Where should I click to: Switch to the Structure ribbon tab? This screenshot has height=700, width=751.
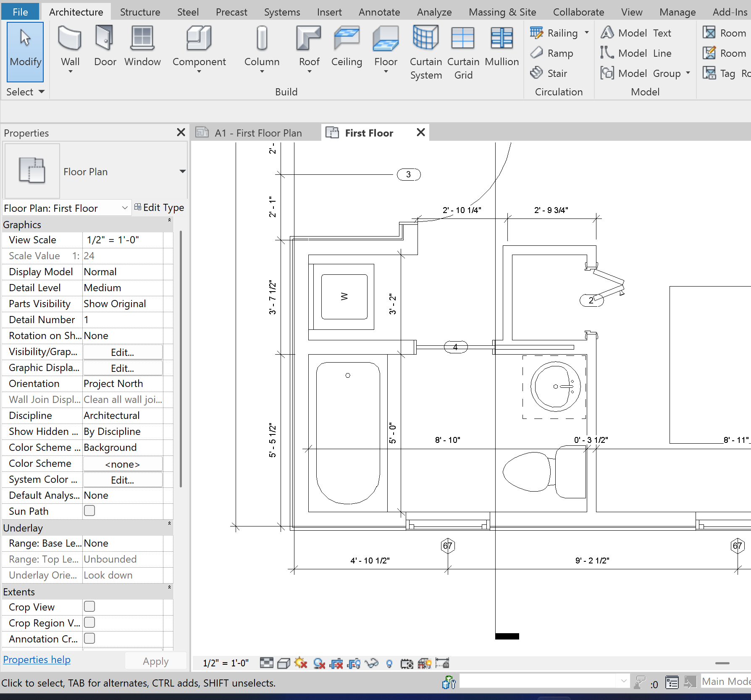click(x=140, y=12)
